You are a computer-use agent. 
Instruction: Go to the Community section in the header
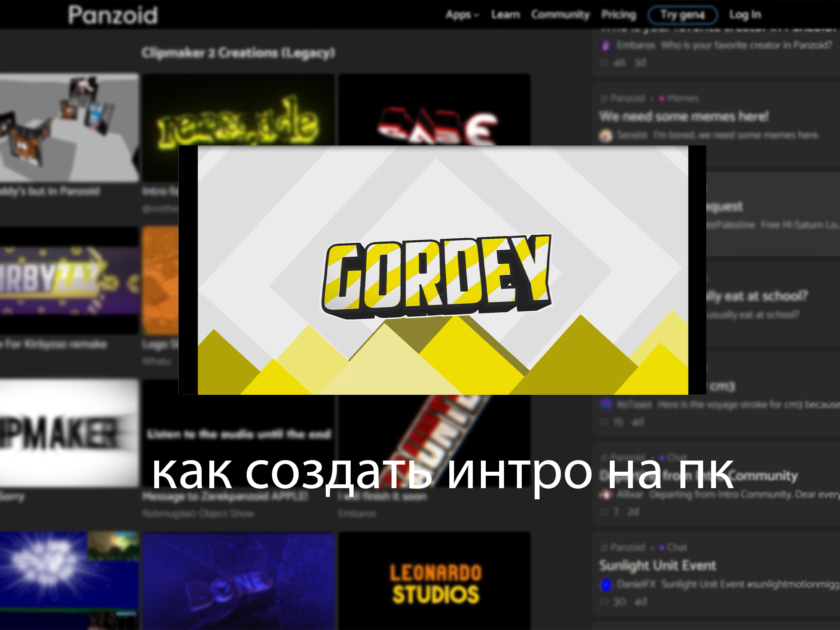click(x=560, y=15)
